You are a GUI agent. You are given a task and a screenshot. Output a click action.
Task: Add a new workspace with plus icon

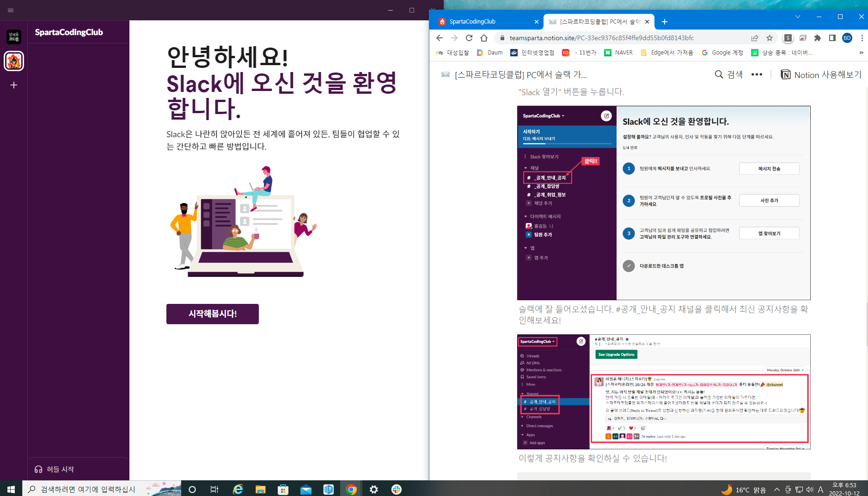(14, 85)
